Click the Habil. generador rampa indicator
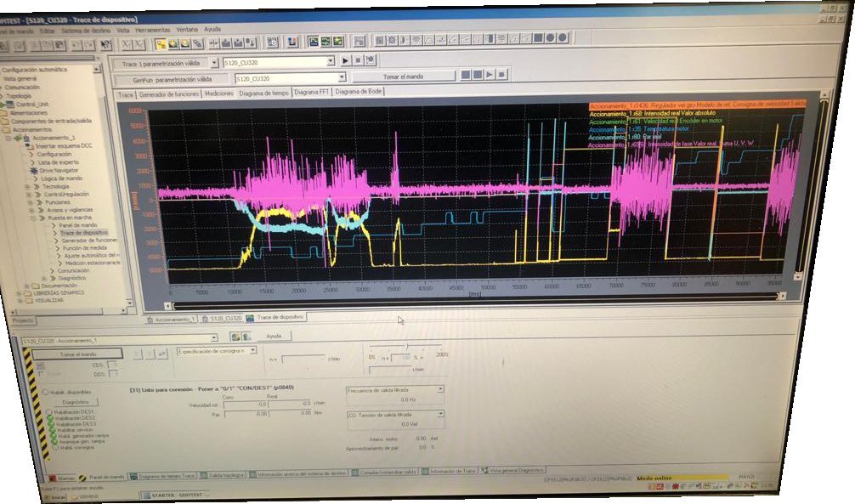 tap(53, 436)
